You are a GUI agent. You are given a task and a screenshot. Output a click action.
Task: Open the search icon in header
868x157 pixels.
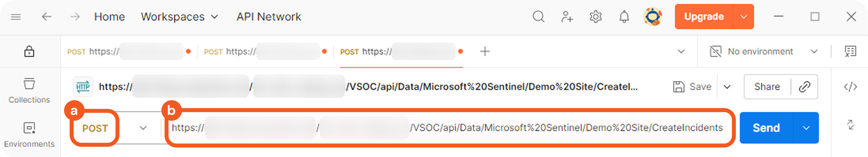tap(538, 17)
